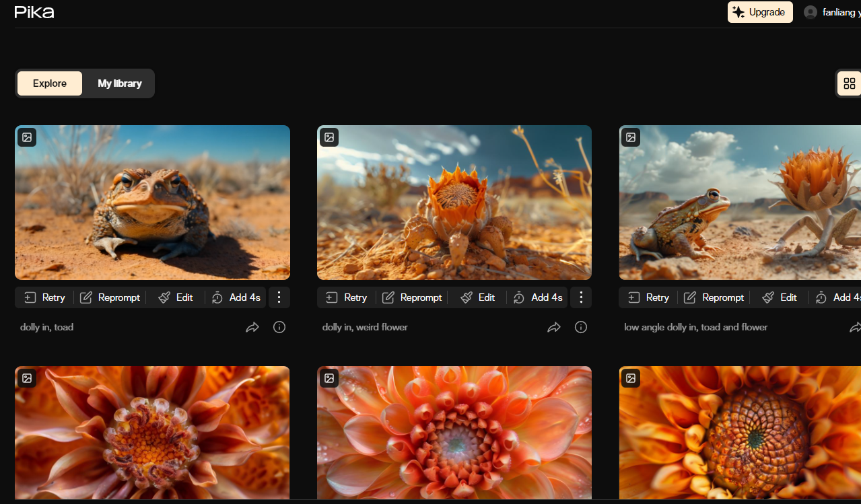
Task: Click the 'low angle dolly in, toad and flower' text
Action: [696, 327]
